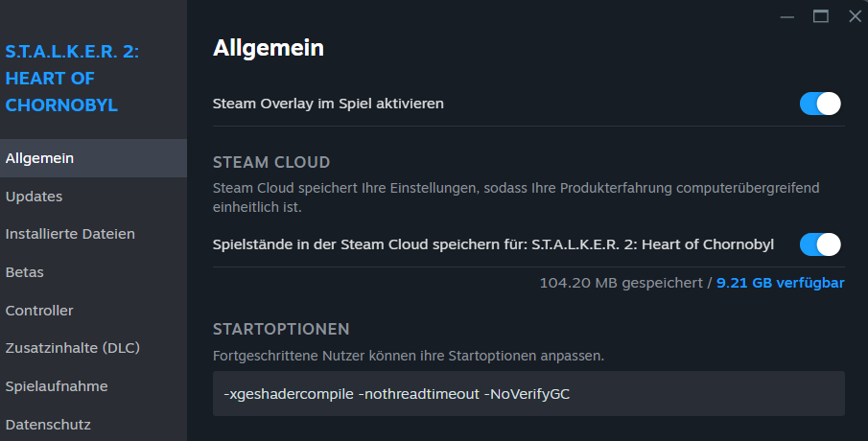
Task: Minimize the properties window
Action: point(786,16)
